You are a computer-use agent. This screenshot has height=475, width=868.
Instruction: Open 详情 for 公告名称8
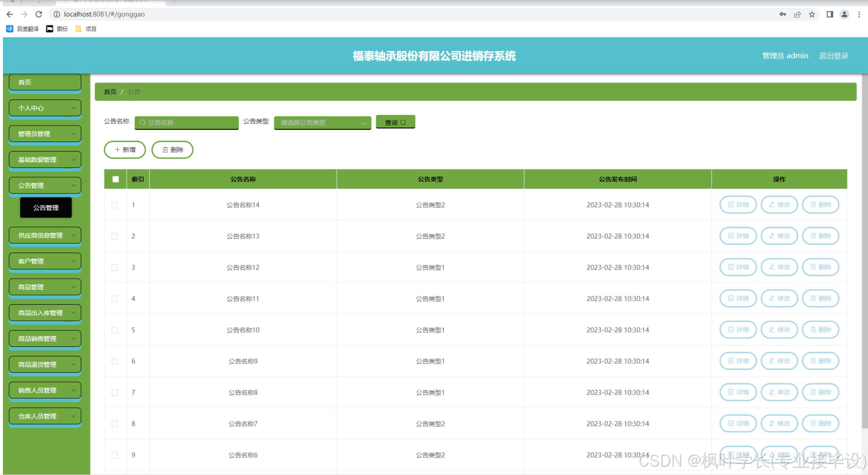(738, 392)
